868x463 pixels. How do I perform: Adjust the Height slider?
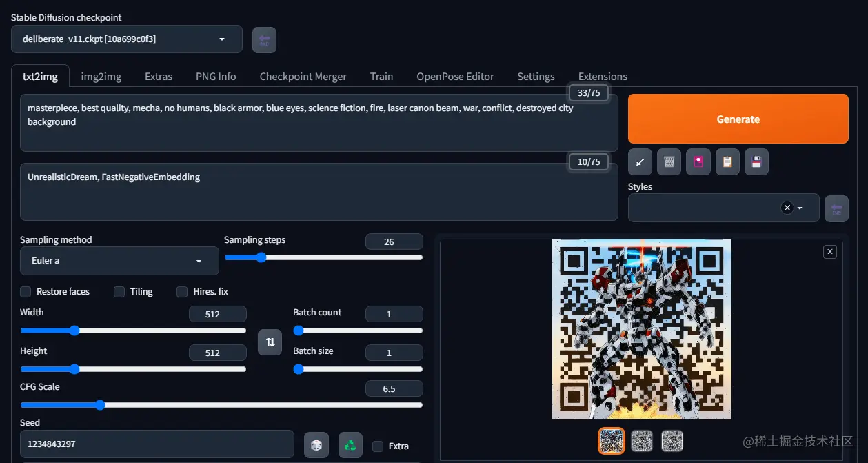133,369
